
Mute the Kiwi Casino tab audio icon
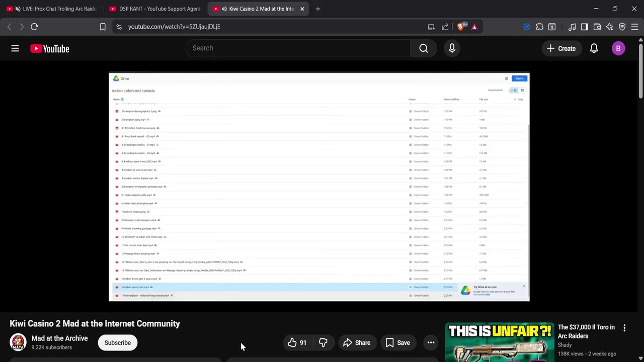(224, 9)
